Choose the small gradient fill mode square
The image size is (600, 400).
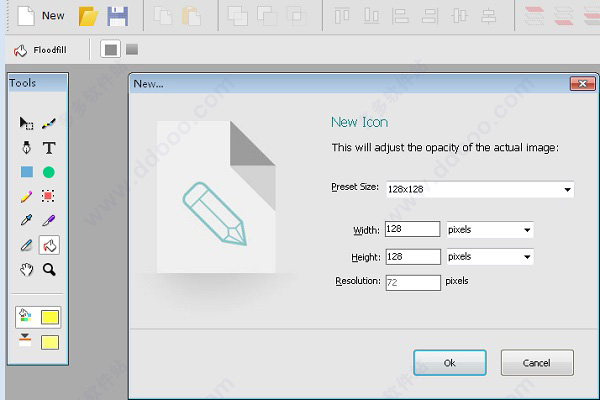(132, 49)
